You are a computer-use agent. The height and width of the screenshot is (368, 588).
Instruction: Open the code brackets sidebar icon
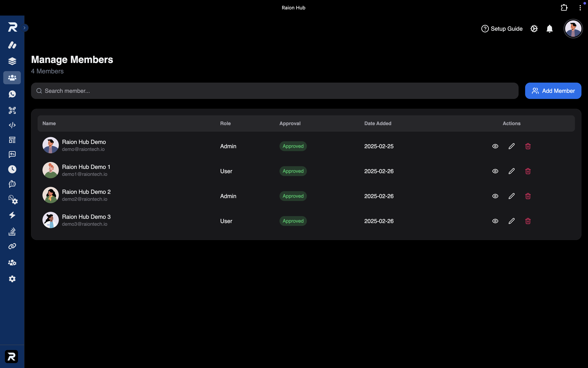(x=12, y=125)
